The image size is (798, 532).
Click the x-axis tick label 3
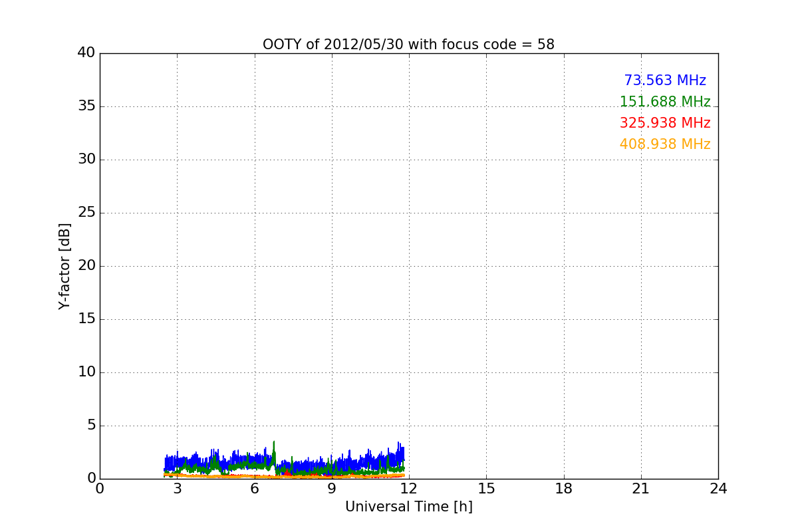(177, 488)
